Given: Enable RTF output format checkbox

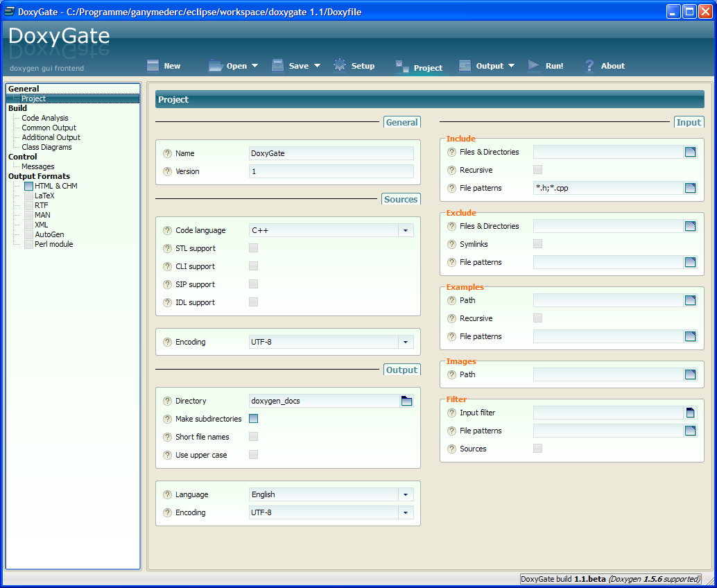Looking at the screenshot, I should pyautogui.click(x=29, y=205).
